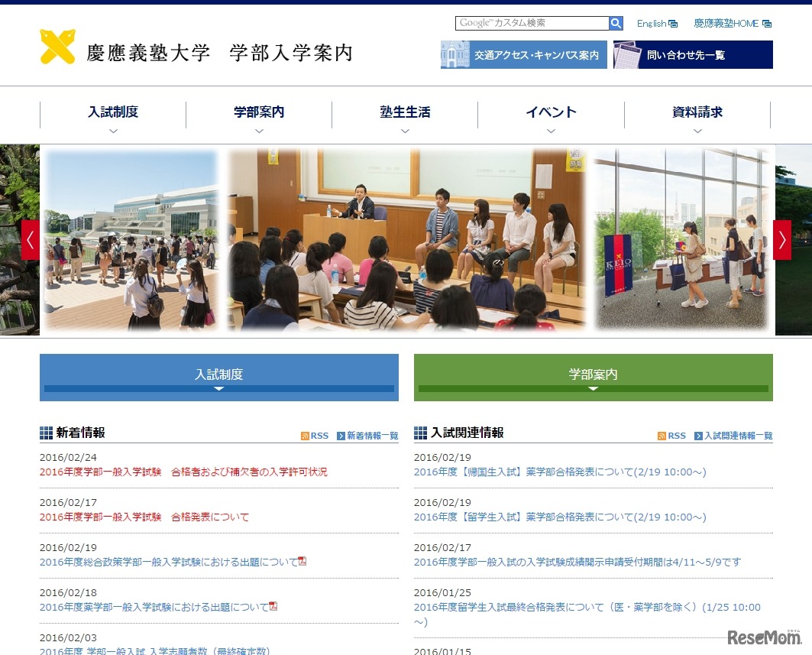Click the 問い合わせ先一覧 button
Screen dimensions: 812x655
click(x=693, y=54)
